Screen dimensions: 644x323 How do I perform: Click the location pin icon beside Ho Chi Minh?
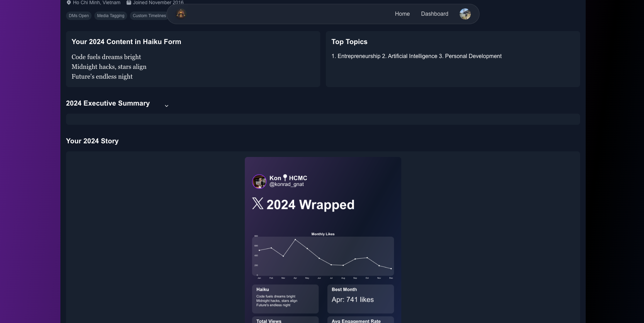click(69, 2)
